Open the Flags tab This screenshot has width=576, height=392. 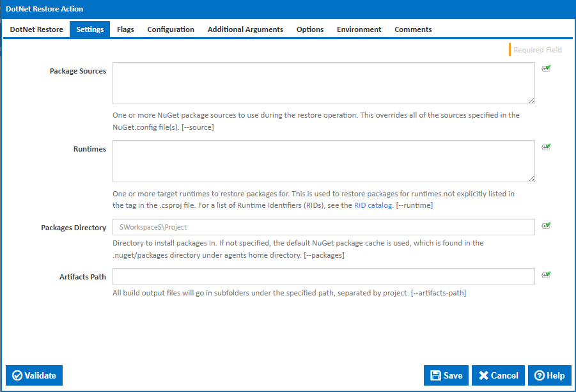click(x=125, y=29)
